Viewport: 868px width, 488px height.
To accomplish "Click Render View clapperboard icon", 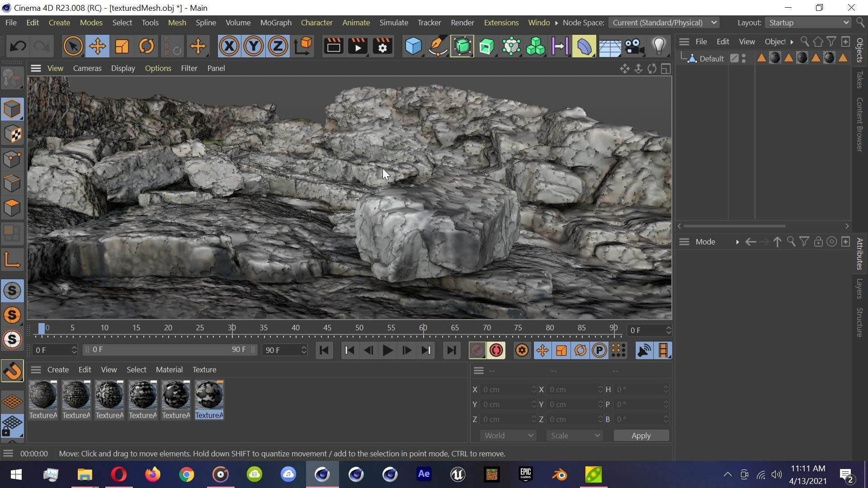I will [x=333, y=46].
